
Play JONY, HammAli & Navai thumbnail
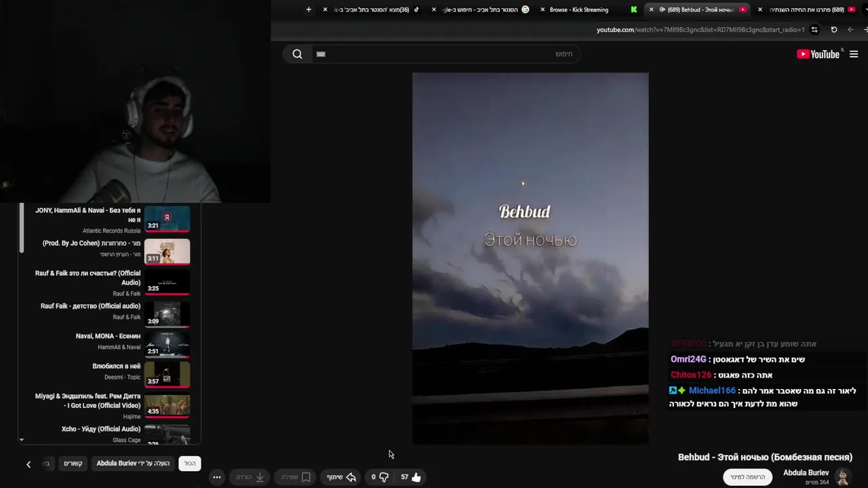167,219
